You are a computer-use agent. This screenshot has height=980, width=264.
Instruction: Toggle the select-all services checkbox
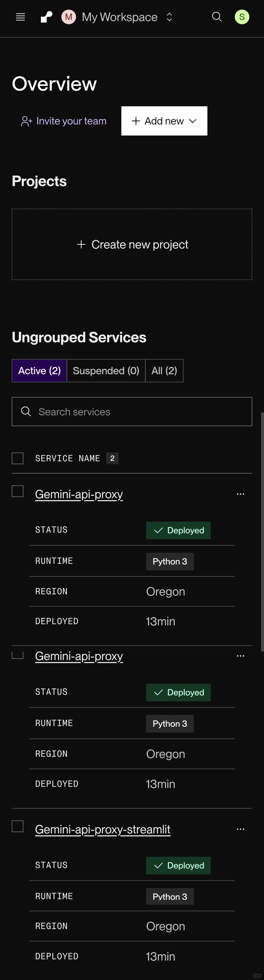tap(18, 458)
